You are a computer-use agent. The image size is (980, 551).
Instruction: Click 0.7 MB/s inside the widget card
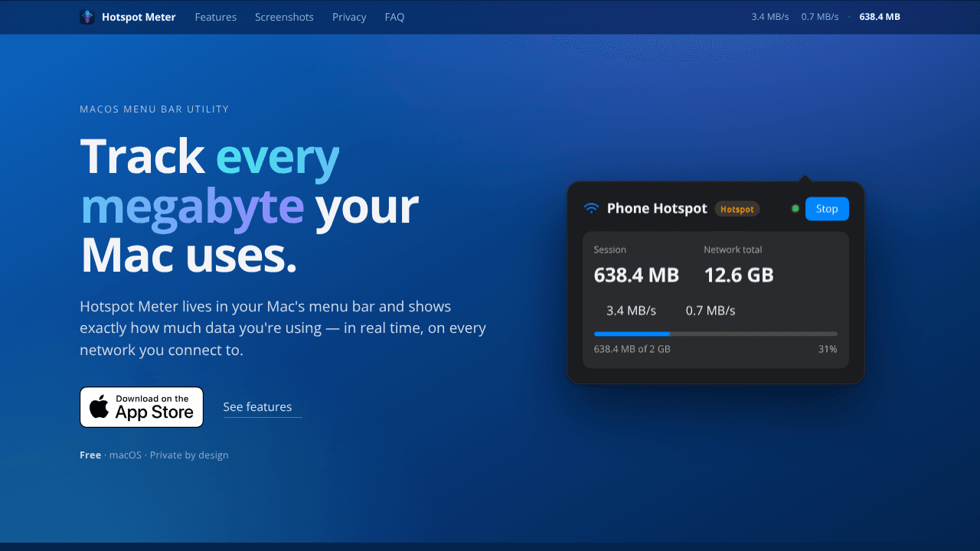pos(710,311)
